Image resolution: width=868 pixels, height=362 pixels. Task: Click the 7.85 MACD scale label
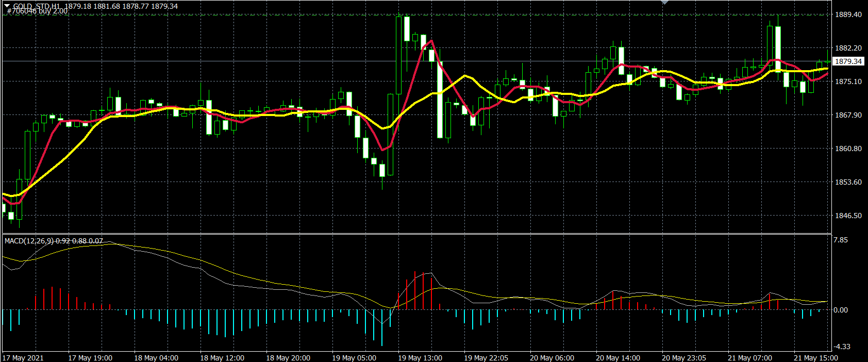(840, 240)
